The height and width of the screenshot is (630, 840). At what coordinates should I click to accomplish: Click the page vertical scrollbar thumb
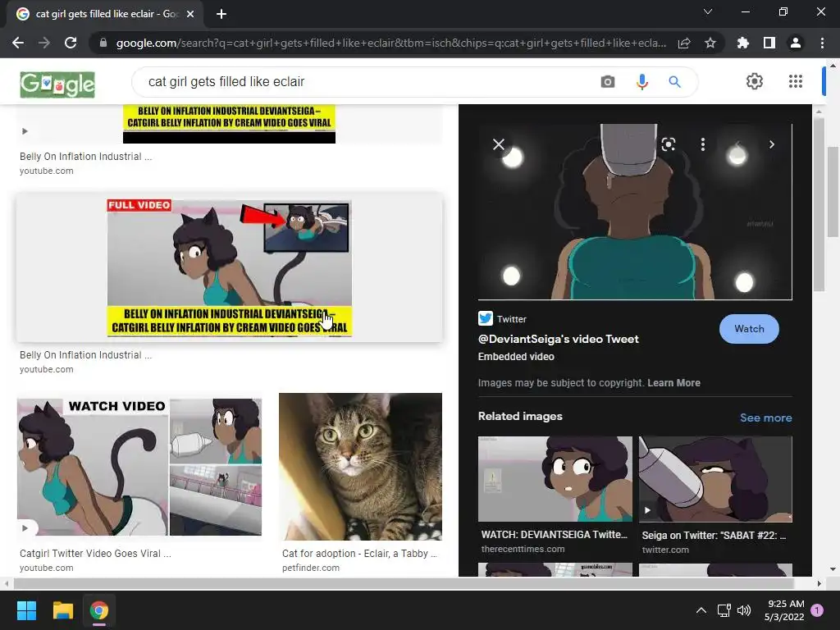click(x=833, y=191)
